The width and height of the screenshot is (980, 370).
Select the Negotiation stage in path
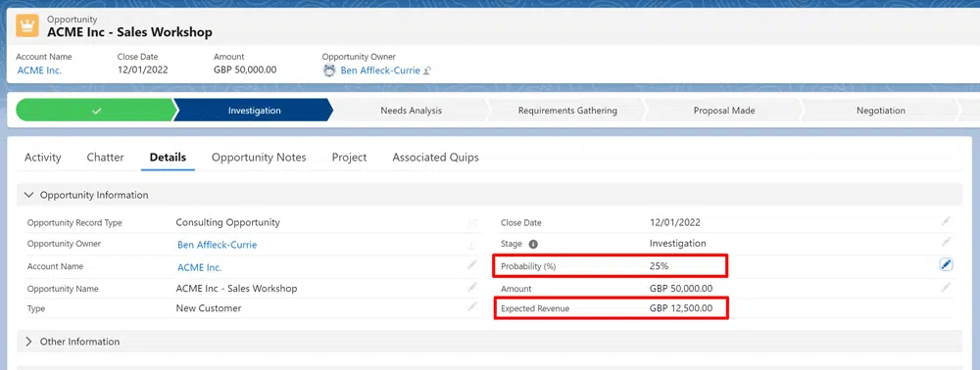click(x=880, y=111)
